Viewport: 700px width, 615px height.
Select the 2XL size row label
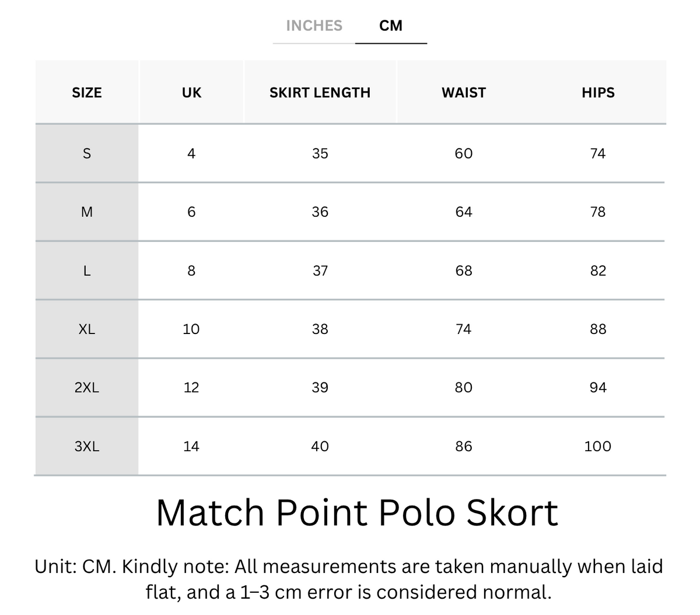(x=87, y=388)
